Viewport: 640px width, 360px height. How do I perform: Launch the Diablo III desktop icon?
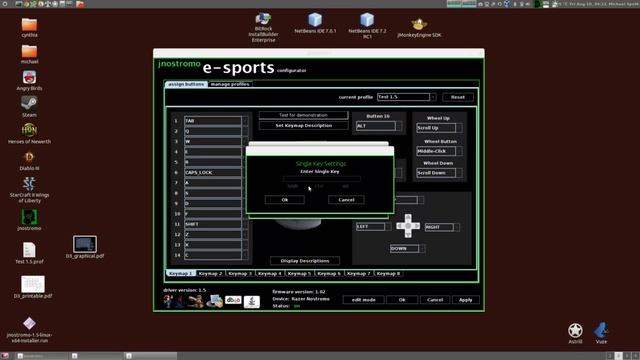[x=29, y=160]
